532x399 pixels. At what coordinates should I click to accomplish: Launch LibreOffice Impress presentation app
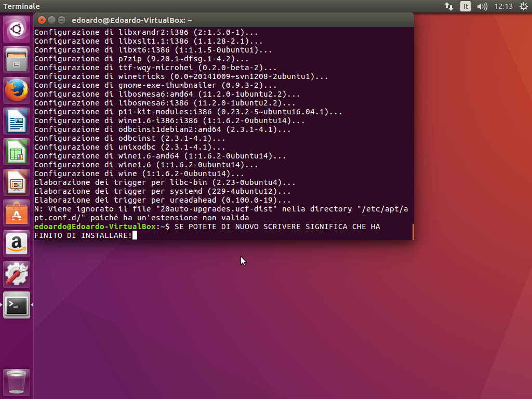(17, 182)
